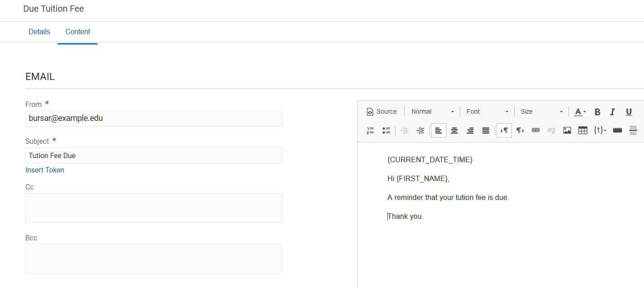Viewport: 644px width, 288px height.
Task: Toggle underline formatting
Action: pos(628,111)
